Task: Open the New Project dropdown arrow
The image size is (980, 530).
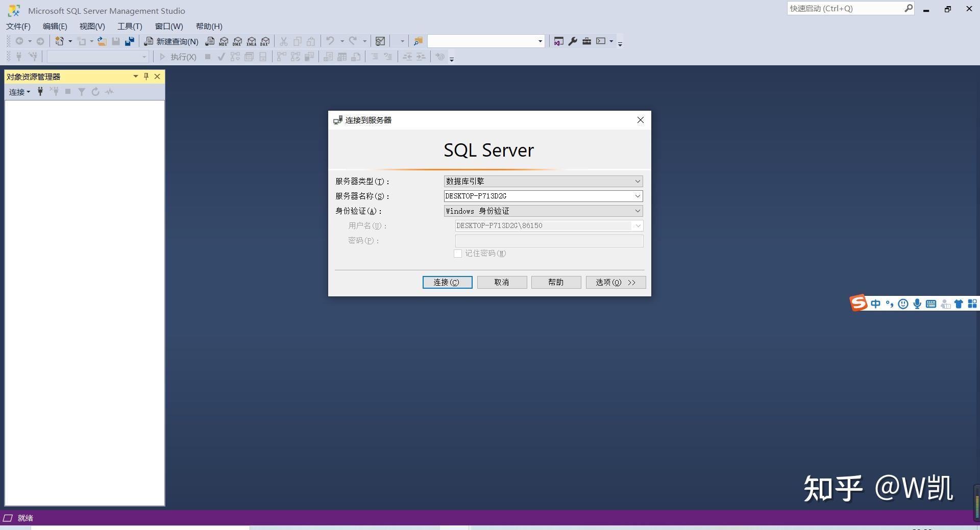Action: 70,41
